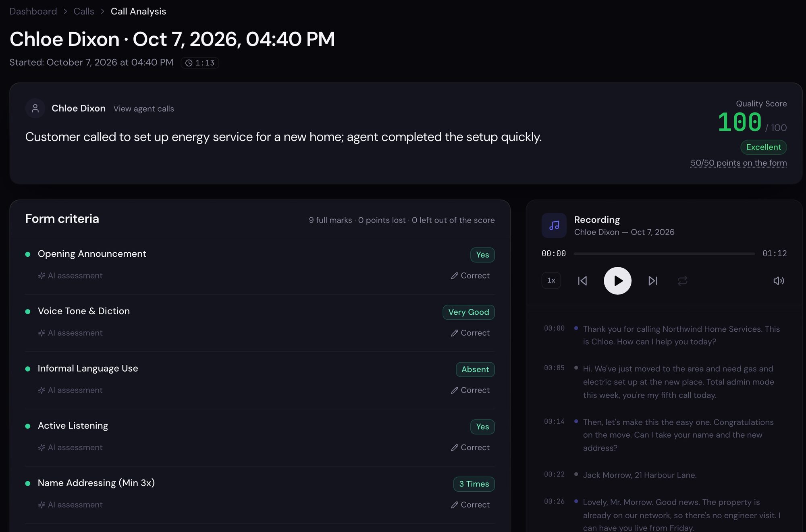Viewport: 806px width, 532px height.
Task: Play the call recording
Action: pos(617,281)
